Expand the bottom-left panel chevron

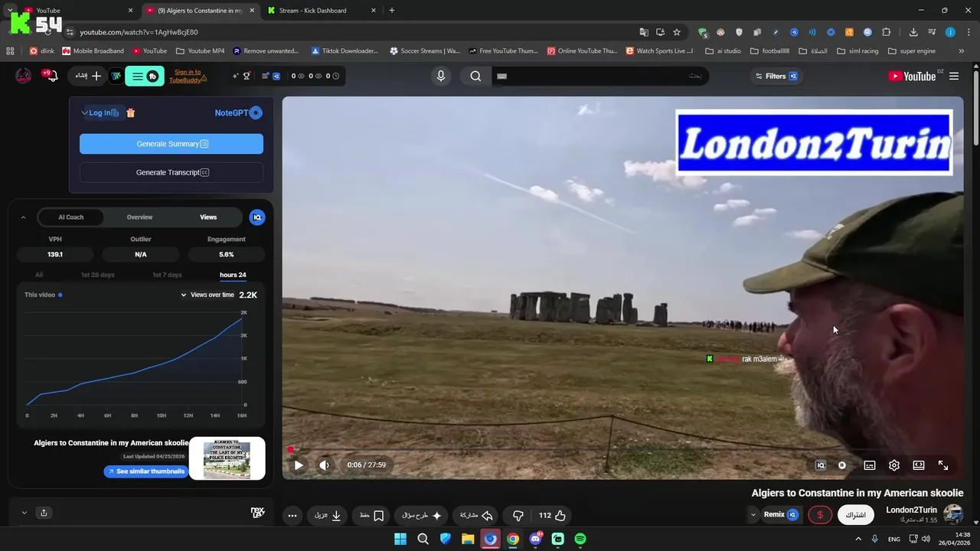coord(24,513)
